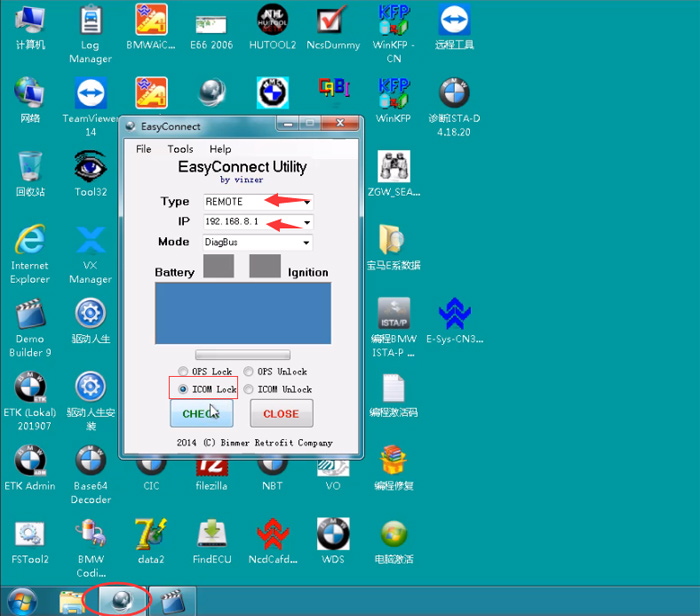The height and width of the screenshot is (616, 700).
Task: Expand the Mode DiagBus dropdown arrow
Action: (306, 242)
